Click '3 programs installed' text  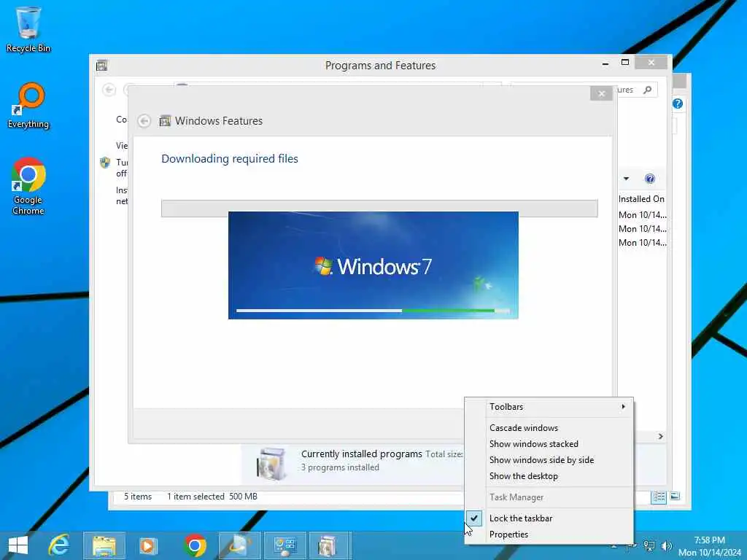point(340,467)
